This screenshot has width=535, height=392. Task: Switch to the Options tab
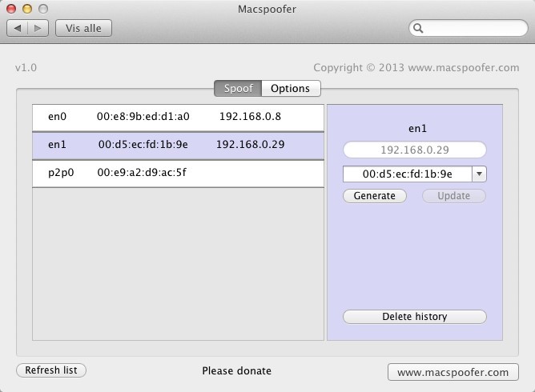pyautogui.click(x=291, y=88)
